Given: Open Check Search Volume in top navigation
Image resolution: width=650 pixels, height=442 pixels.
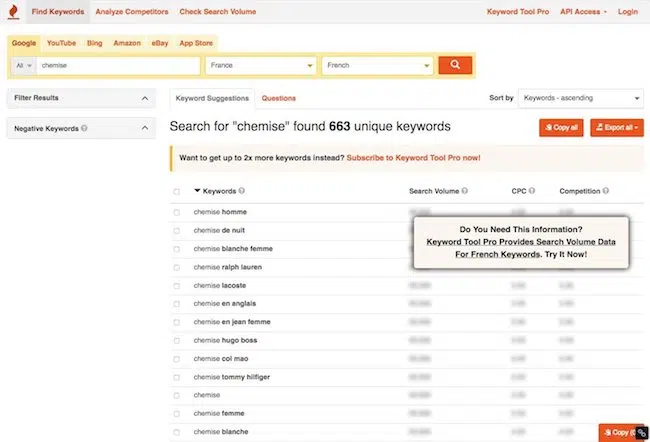Looking at the screenshot, I should click(x=218, y=12).
